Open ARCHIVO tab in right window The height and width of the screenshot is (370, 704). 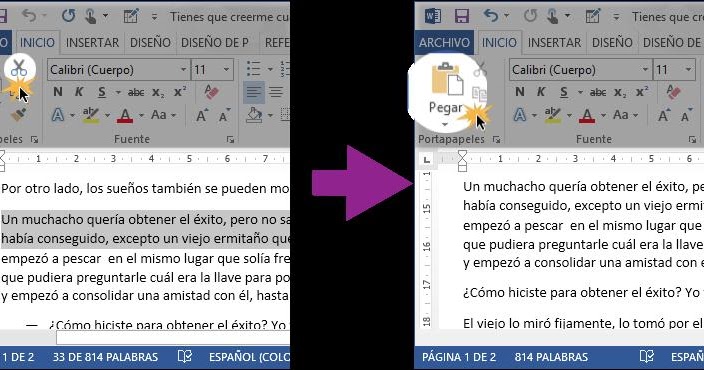click(x=444, y=43)
